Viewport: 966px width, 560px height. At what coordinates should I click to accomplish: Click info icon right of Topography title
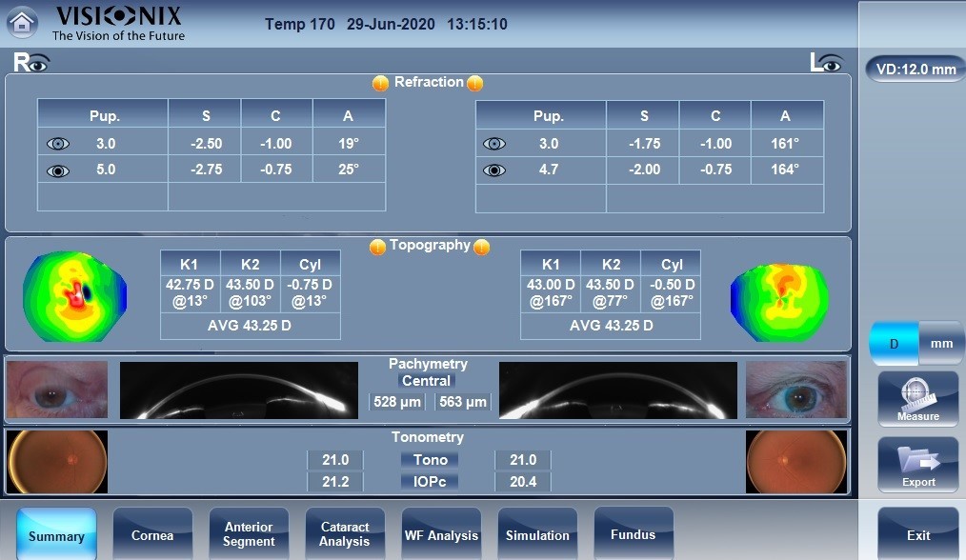[482, 247]
